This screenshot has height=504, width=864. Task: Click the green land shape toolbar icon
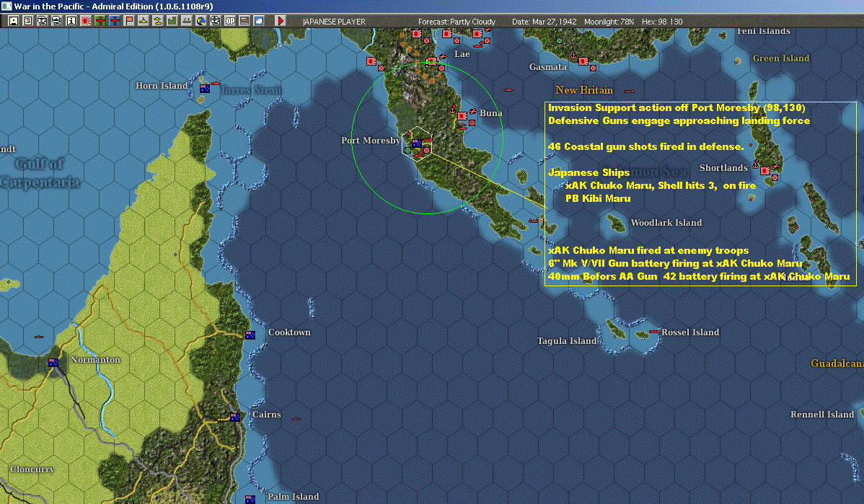coord(172,21)
